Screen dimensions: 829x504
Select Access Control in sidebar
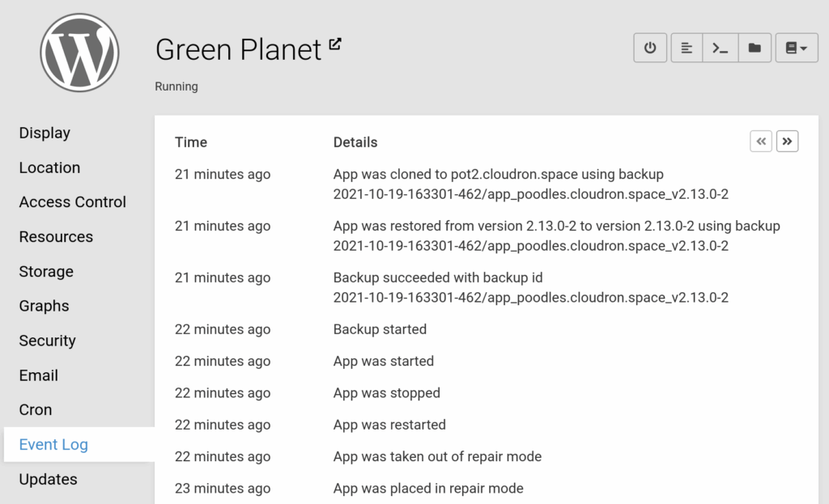tap(72, 201)
